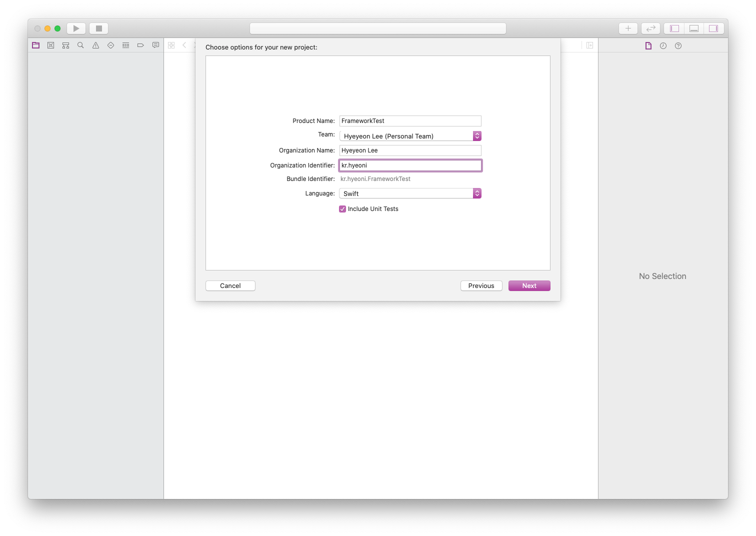Open the Report navigator speech bubble icon
This screenshot has width=756, height=536.
click(155, 45)
